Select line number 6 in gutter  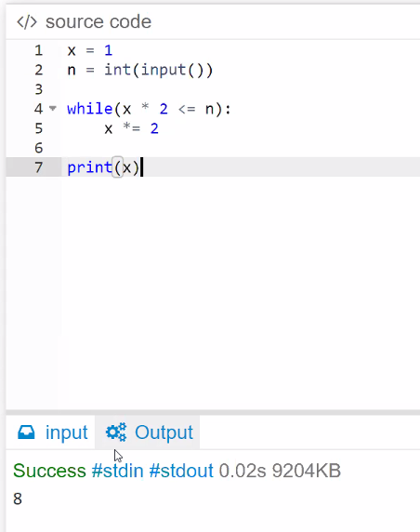pyautogui.click(x=39, y=148)
